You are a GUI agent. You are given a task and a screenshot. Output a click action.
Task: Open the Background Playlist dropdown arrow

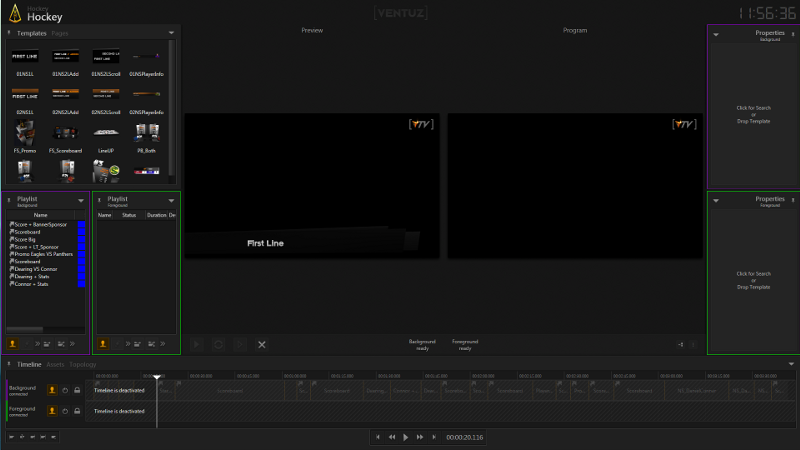pos(81,200)
